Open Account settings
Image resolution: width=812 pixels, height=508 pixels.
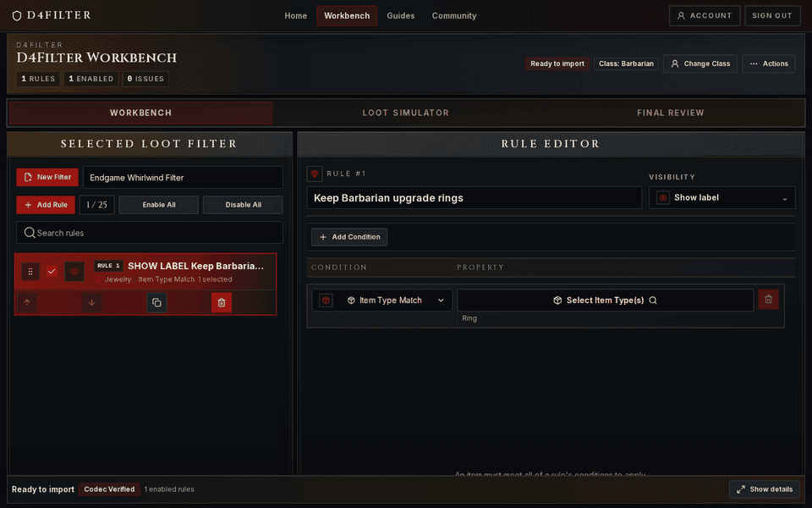(x=705, y=15)
